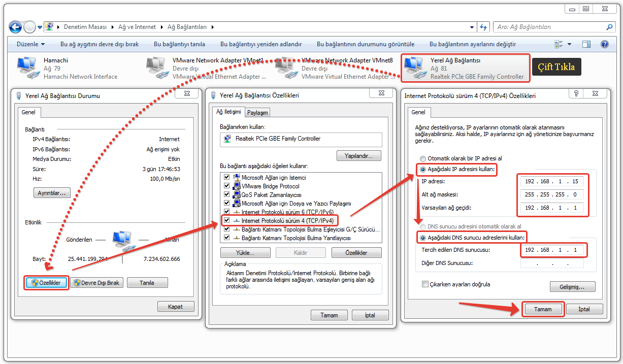
Task: Expand the view options dropdown arrow
Action: click(x=569, y=44)
